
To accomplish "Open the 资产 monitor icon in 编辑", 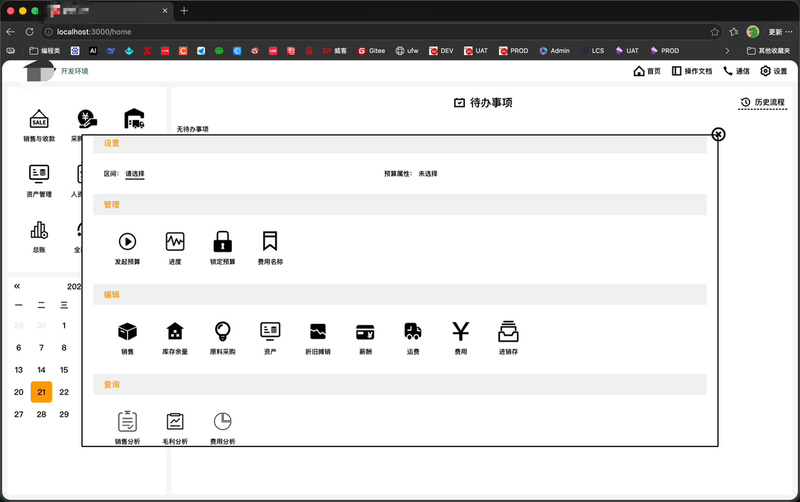I will click(270, 332).
